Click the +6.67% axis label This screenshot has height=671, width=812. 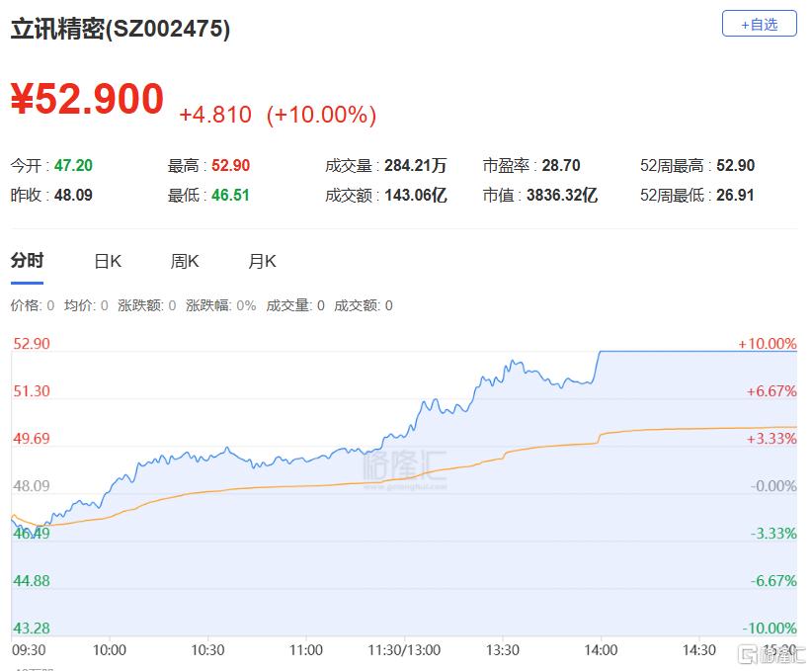771,391
